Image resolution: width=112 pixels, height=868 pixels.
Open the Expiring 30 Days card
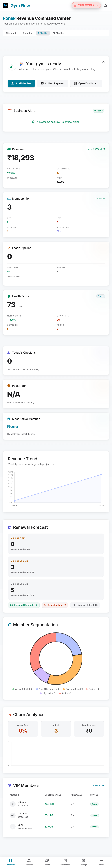56,567
